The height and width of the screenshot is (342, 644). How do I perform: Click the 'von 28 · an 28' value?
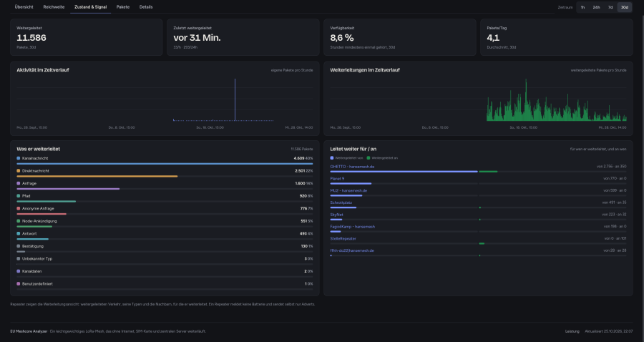click(x=615, y=250)
